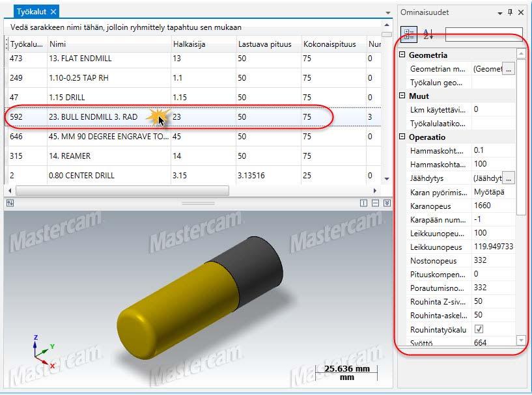This screenshot has width=532, height=395.
Task: Click the 3D tool model preview
Action: (x=199, y=299)
